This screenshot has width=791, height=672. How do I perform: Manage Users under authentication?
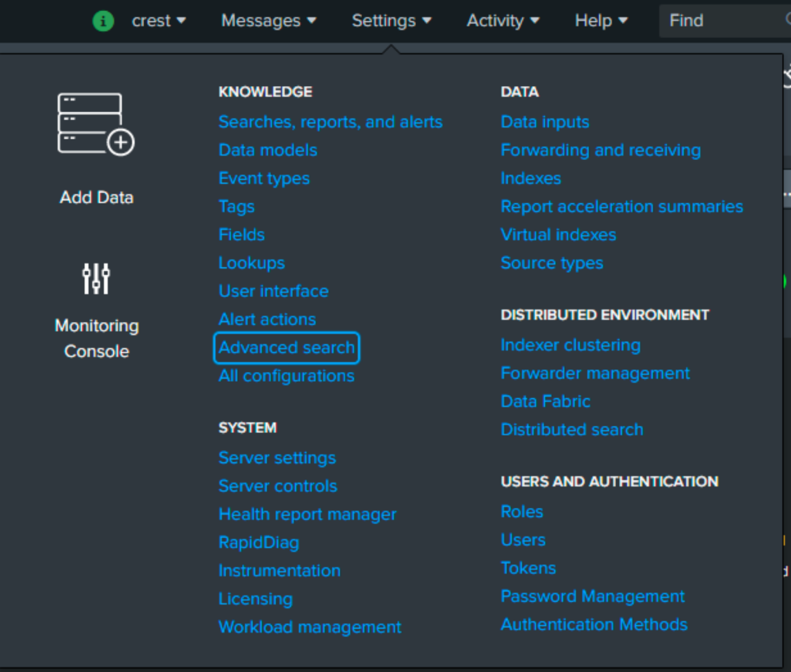[x=523, y=540]
